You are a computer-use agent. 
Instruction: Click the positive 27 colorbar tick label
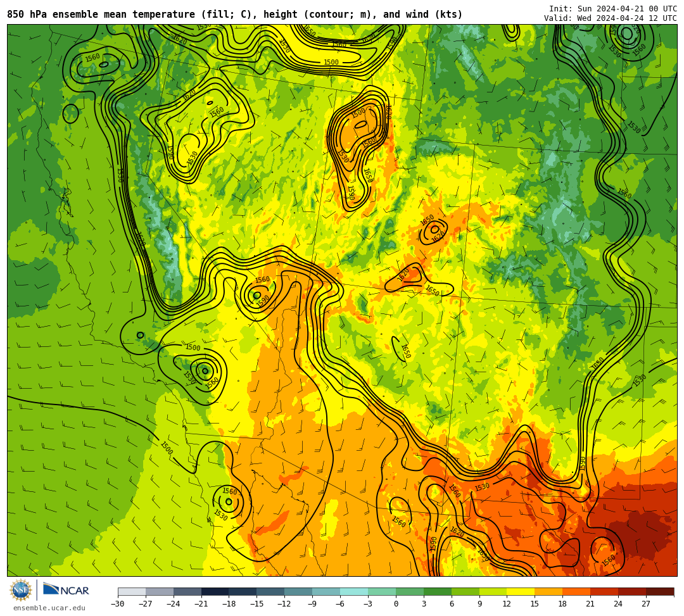click(647, 604)
